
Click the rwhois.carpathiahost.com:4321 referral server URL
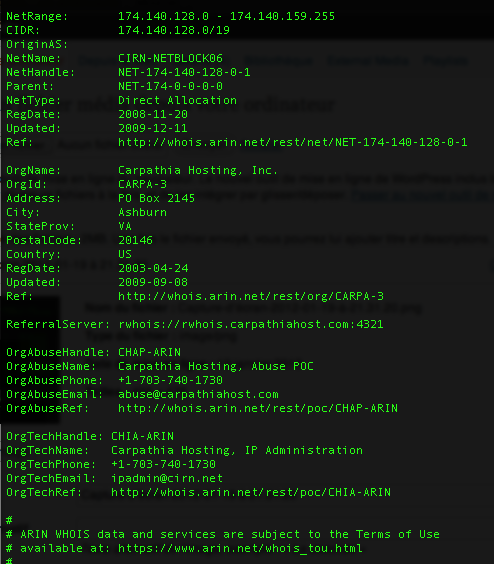[251, 324]
